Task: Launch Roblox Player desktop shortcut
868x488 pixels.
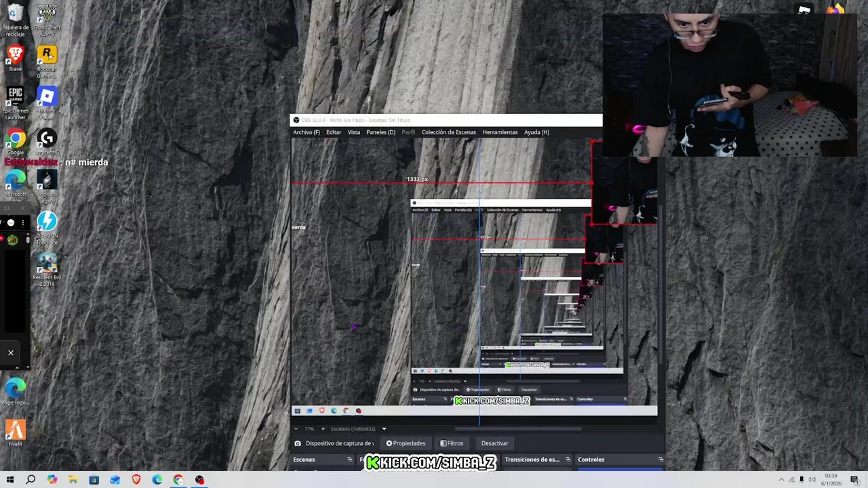Action: tap(46, 103)
